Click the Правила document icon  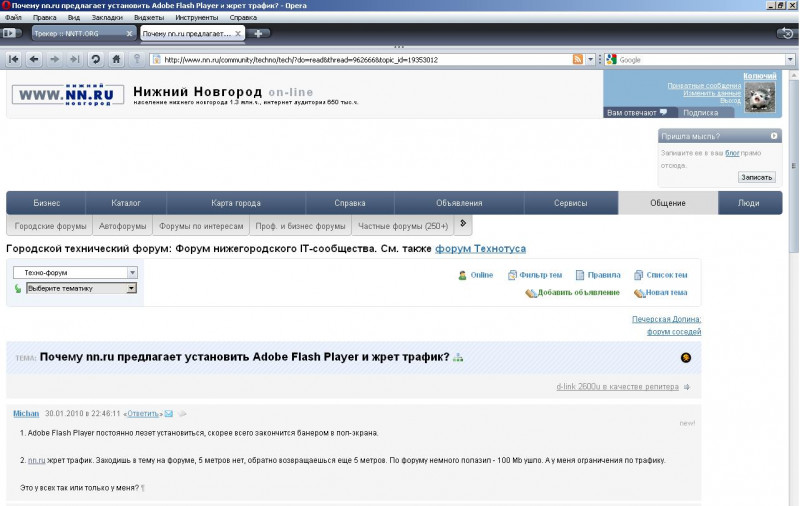point(580,275)
